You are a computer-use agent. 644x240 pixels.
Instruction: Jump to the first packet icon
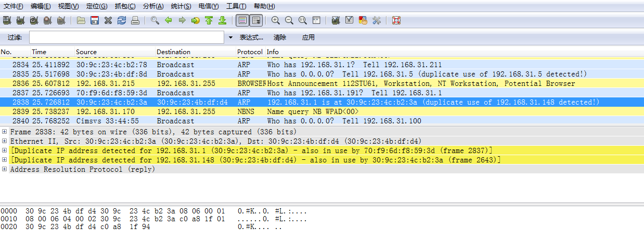[209, 20]
